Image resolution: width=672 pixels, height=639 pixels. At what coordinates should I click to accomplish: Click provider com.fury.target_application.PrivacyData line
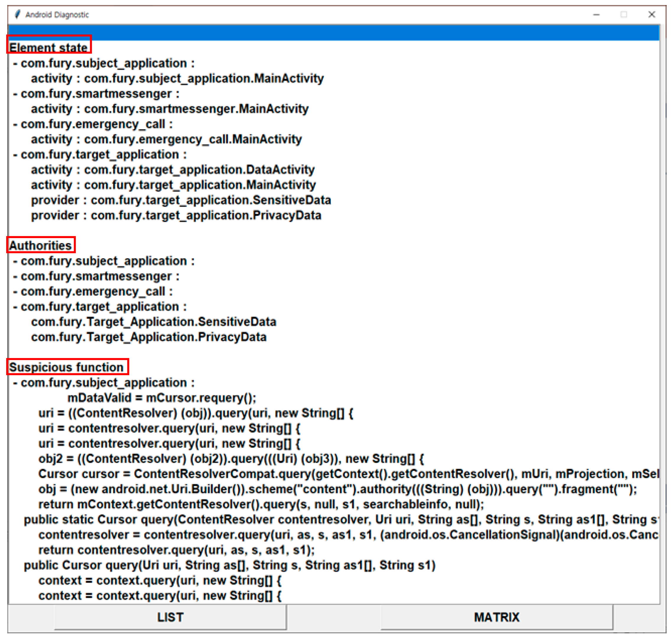coord(176,215)
